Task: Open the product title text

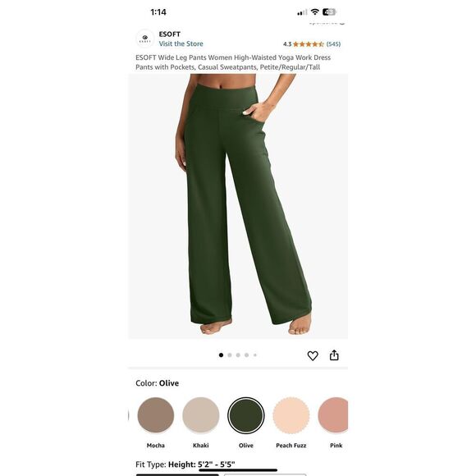Action: (x=233, y=62)
